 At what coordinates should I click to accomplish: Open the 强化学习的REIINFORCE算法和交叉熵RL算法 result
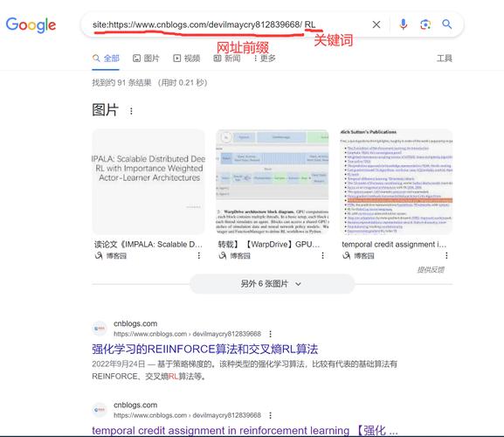tap(204, 349)
